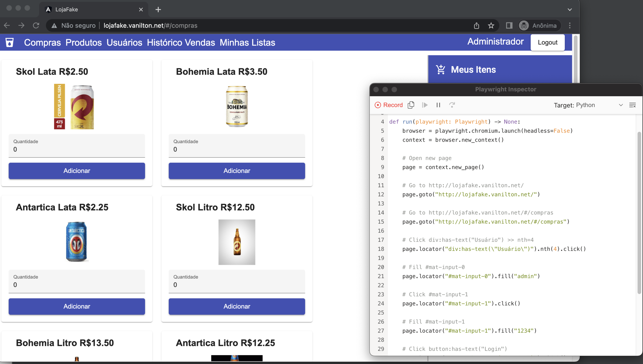Open the Target Python language dropdown
The width and height of the screenshot is (643, 364).
588,105
